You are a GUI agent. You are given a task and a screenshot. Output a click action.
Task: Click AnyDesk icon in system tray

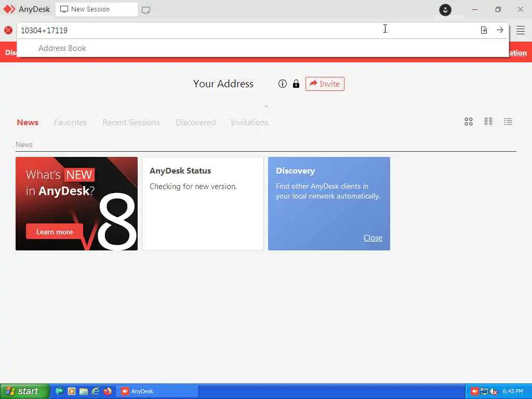tap(474, 392)
